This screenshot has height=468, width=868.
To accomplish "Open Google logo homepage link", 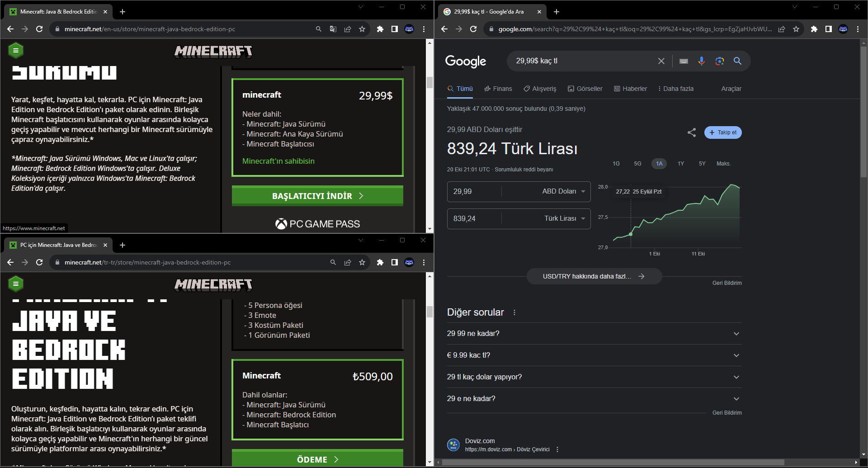I will (466, 61).
